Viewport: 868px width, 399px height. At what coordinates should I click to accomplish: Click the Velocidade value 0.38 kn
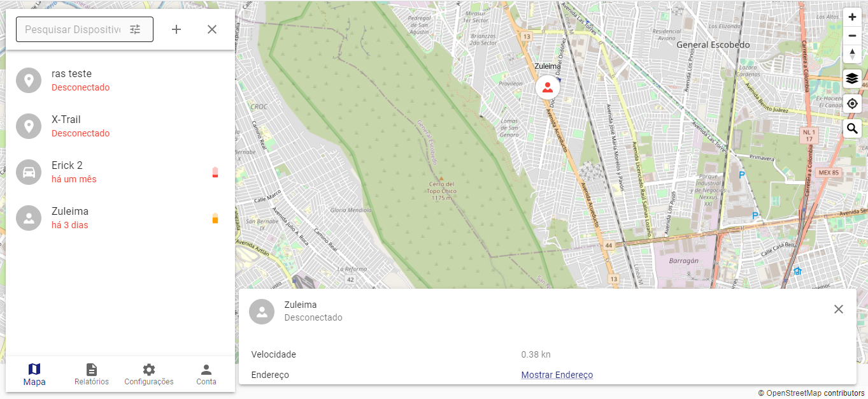(536, 354)
